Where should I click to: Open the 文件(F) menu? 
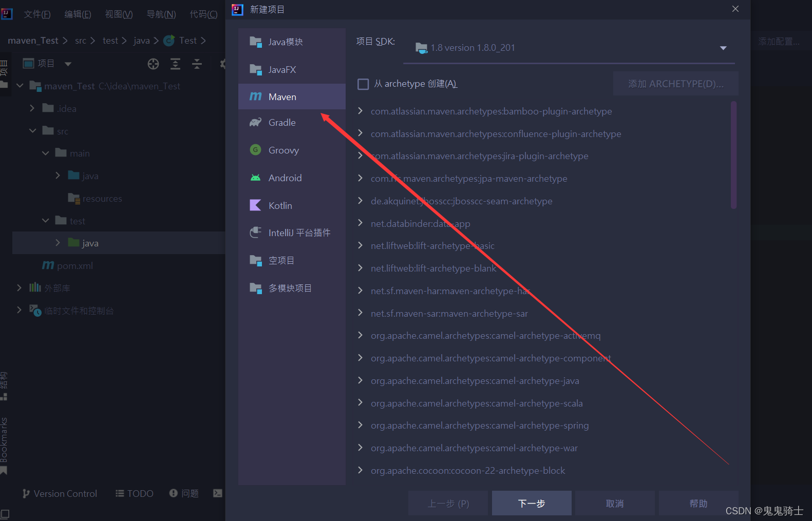37,14
